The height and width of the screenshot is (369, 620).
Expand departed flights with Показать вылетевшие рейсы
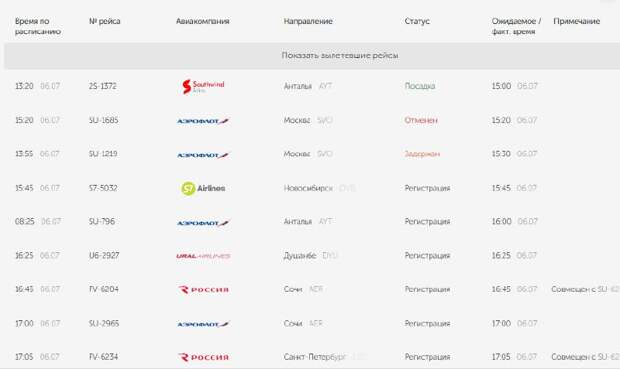pos(340,55)
